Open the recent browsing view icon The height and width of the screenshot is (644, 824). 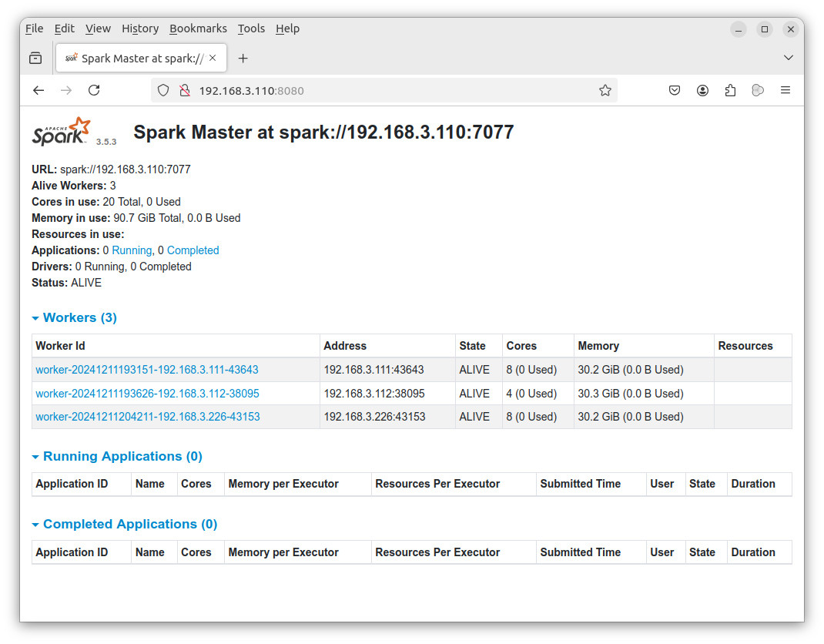(x=35, y=59)
